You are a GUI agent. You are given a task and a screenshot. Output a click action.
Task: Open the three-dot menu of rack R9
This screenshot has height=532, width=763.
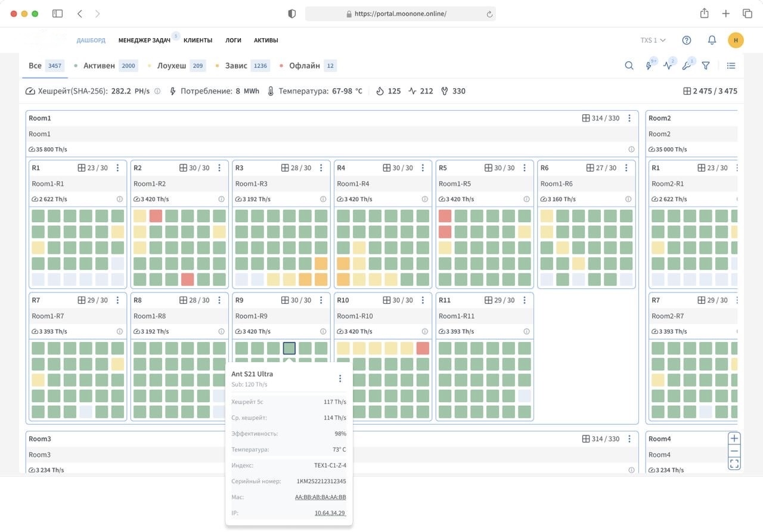[321, 300]
